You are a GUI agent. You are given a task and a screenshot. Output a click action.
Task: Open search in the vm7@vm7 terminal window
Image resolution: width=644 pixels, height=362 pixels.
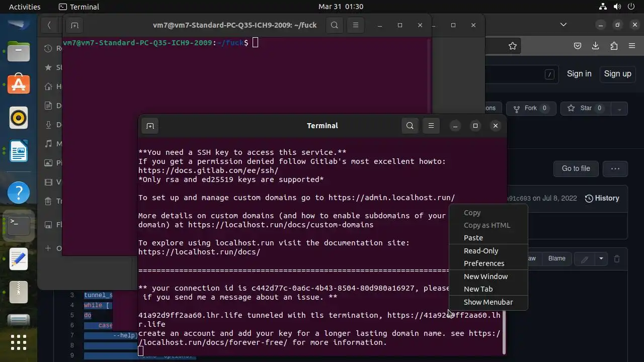pyautogui.click(x=335, y=25)
